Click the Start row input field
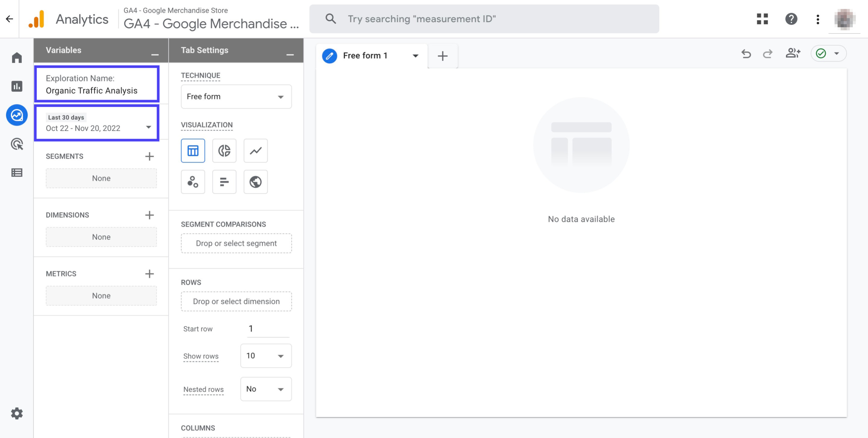 tap(268, 329)
